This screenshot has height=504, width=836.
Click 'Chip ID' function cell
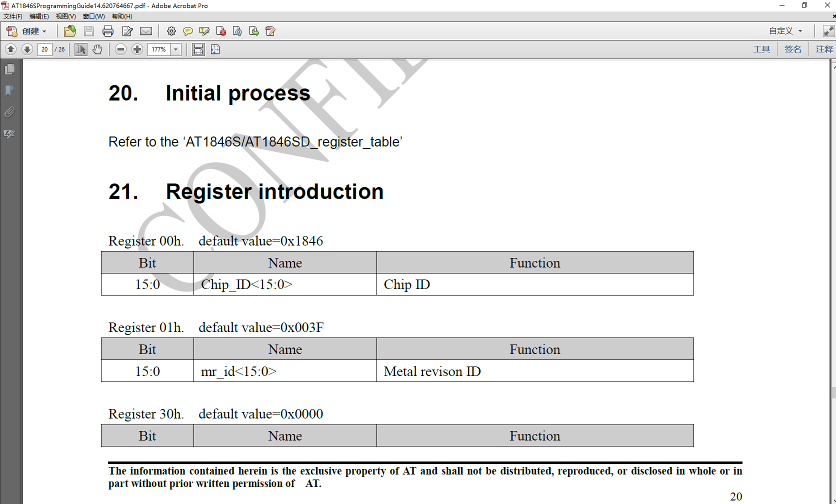pyautogui.click(x=535, y=284)
